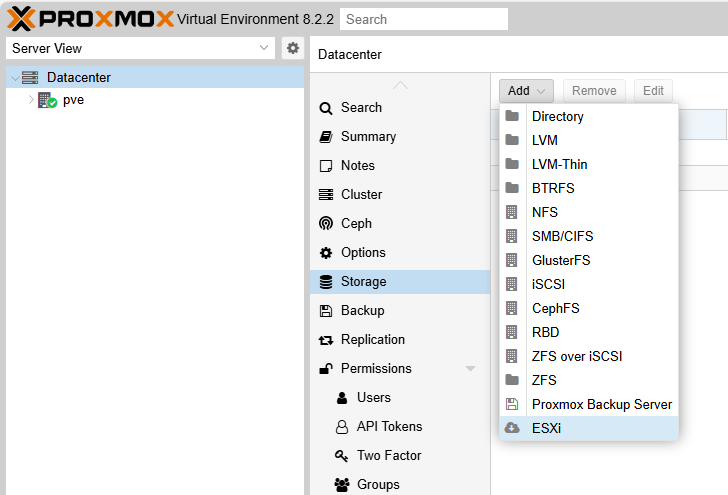Viewport: 728px width, 495px height.
Task: Choose BTRFS storage type
Action: [x=589, y=188]
